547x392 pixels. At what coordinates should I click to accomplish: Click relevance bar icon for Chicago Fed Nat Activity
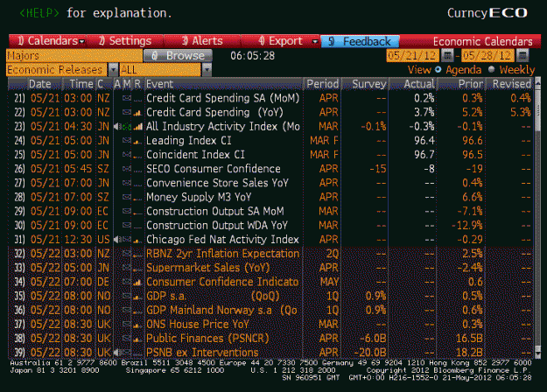137,241
